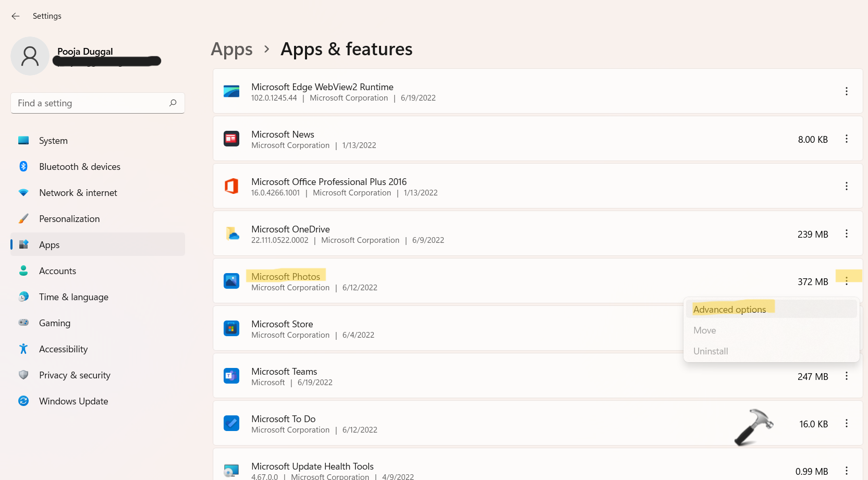Open three-dot menu for Microsoft Teams
Image resolution: width=868 pixels, height=480 pixels.
coord(847,376)
